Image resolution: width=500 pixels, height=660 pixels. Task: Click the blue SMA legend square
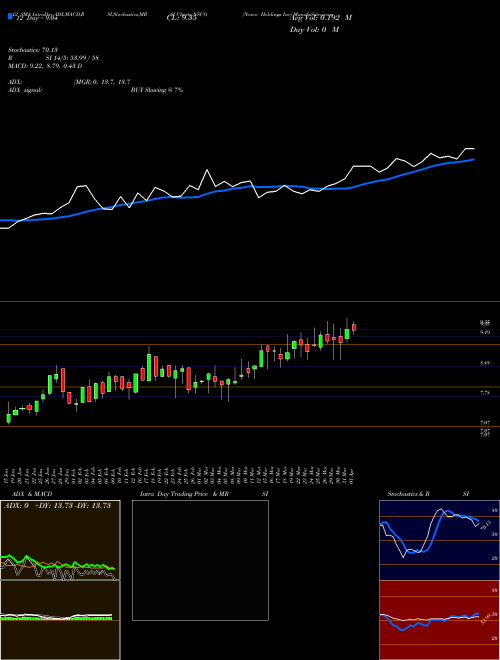10,16
